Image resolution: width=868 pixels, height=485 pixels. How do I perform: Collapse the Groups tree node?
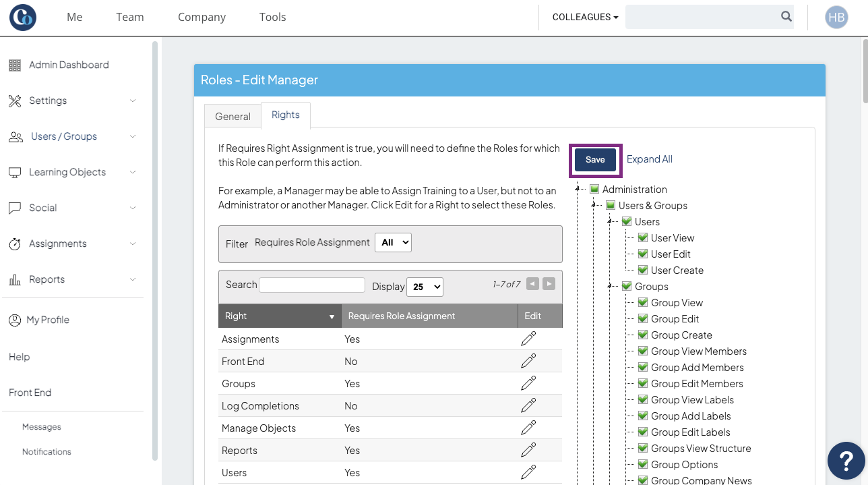tap(611, 287)
